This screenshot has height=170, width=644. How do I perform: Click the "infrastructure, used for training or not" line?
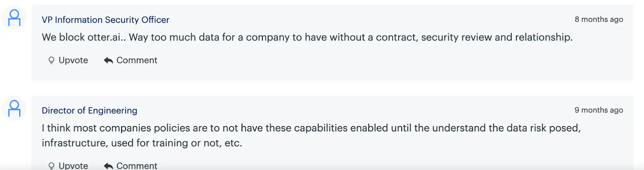point(142,143)
